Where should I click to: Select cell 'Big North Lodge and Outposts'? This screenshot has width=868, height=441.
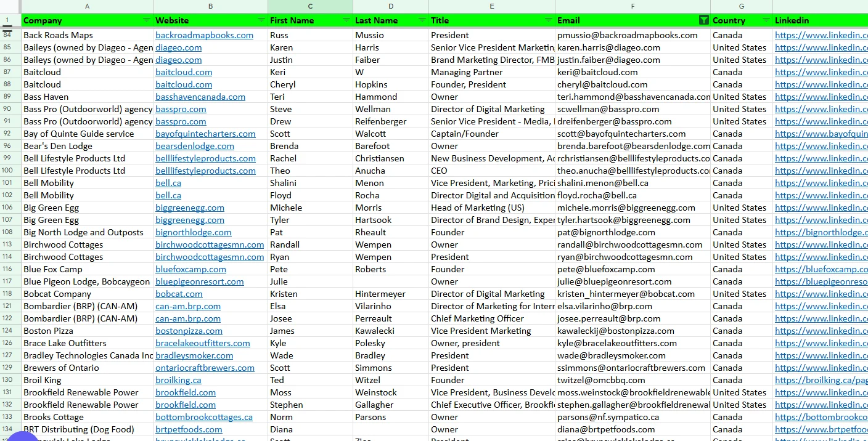click(87, 232)
